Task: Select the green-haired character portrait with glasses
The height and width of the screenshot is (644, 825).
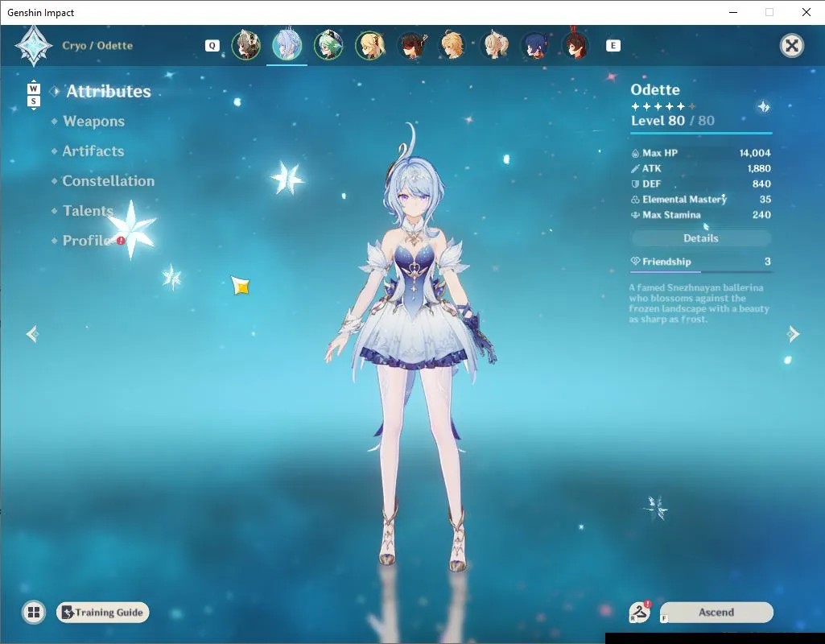Action: pyautogui.click(x=328, y=46)
